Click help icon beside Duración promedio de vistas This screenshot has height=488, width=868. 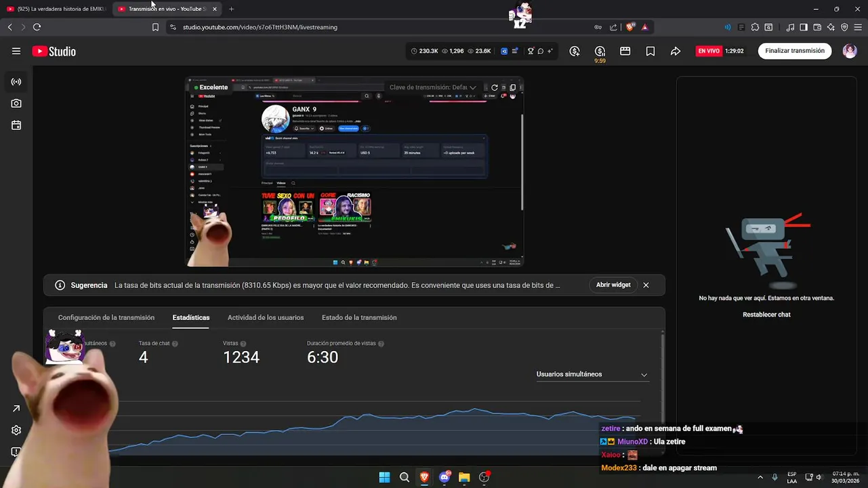pyautogui.click(x=381, y=344)
